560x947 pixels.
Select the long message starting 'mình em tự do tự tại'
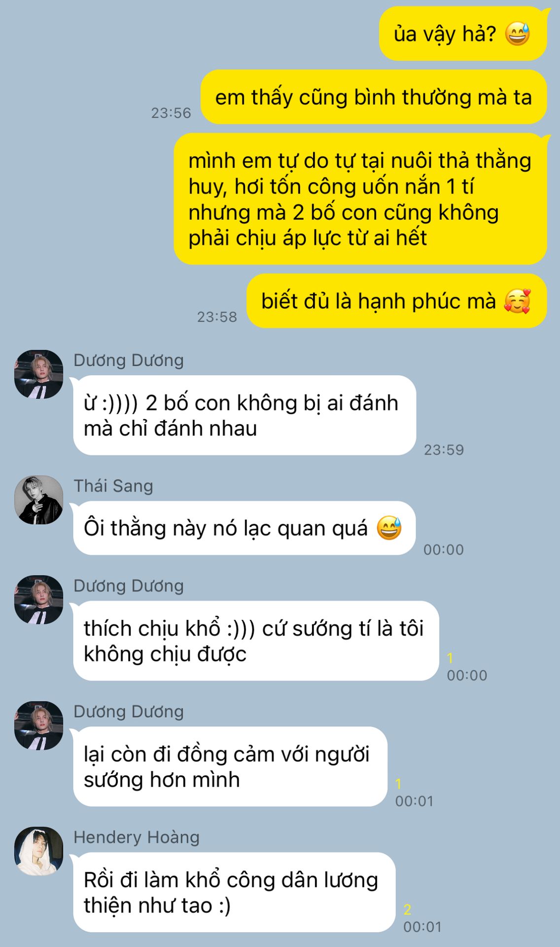coord(360,199)
